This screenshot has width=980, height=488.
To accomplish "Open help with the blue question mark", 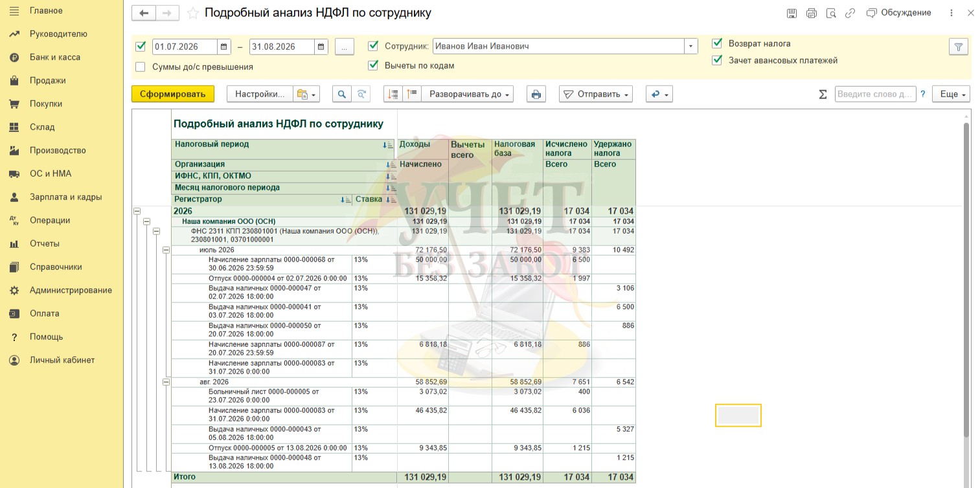I will [923, 94].
